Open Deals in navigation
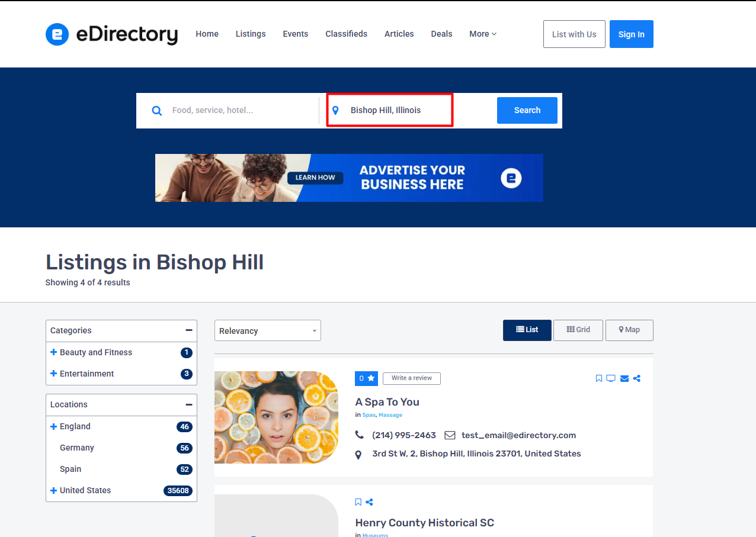This screenshot has width=756, height=537. pos(442,34)
